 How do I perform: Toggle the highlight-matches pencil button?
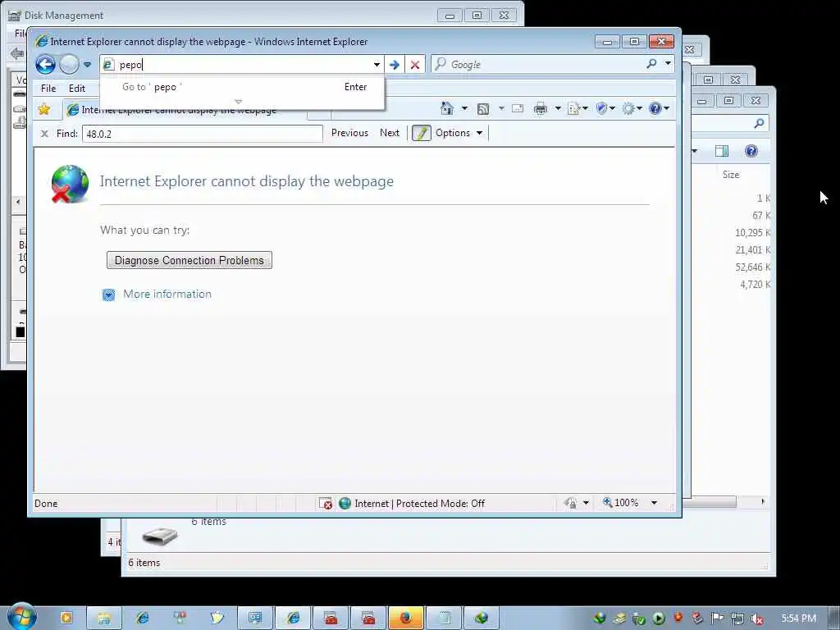pyautogui.click(x=422, y=133)
